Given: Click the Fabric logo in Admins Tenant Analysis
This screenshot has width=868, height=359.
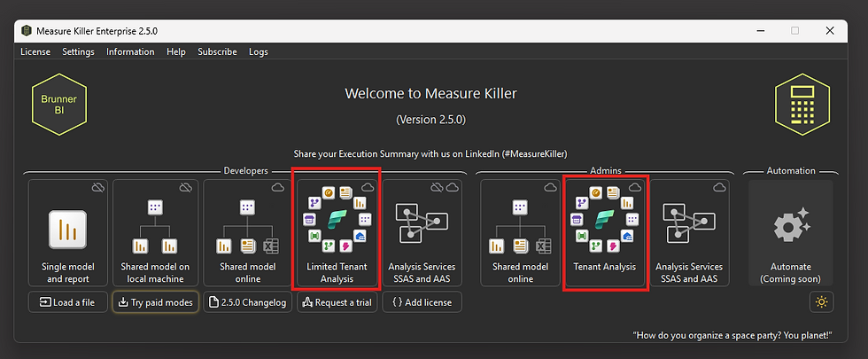Looking at the screenshot, I should [604, 220].
